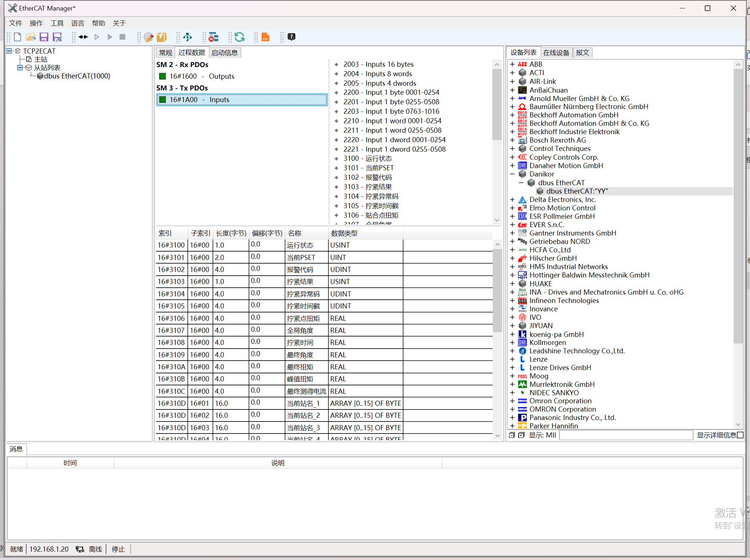Select the 16#3106 拧紧点扭矩 table row
Image resolution: width=750 pixels, height=560 pixels.
coord(324,318)
